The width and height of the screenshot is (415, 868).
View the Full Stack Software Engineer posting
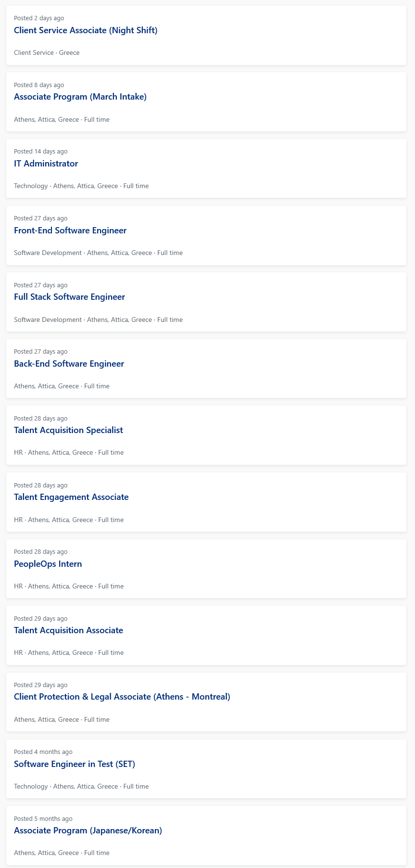click(x=69, y=297)
